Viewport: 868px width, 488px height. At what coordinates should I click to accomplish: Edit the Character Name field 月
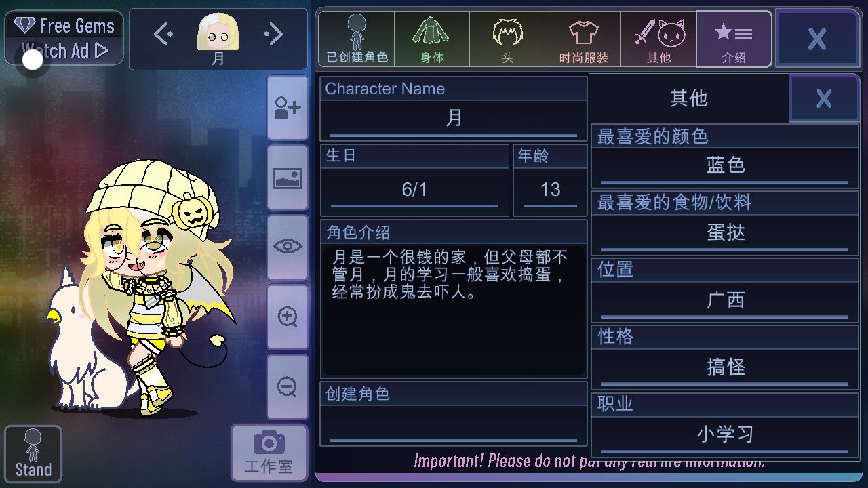[x=454, y=119]
